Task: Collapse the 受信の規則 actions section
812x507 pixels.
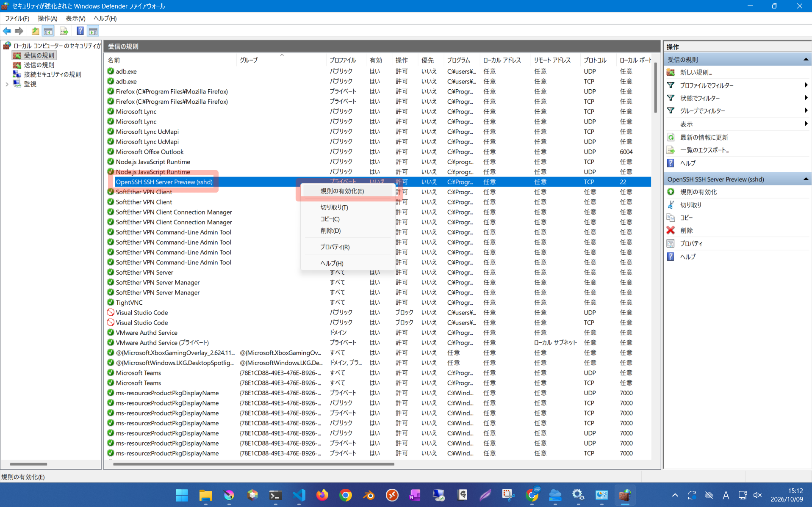Action: 806,60
